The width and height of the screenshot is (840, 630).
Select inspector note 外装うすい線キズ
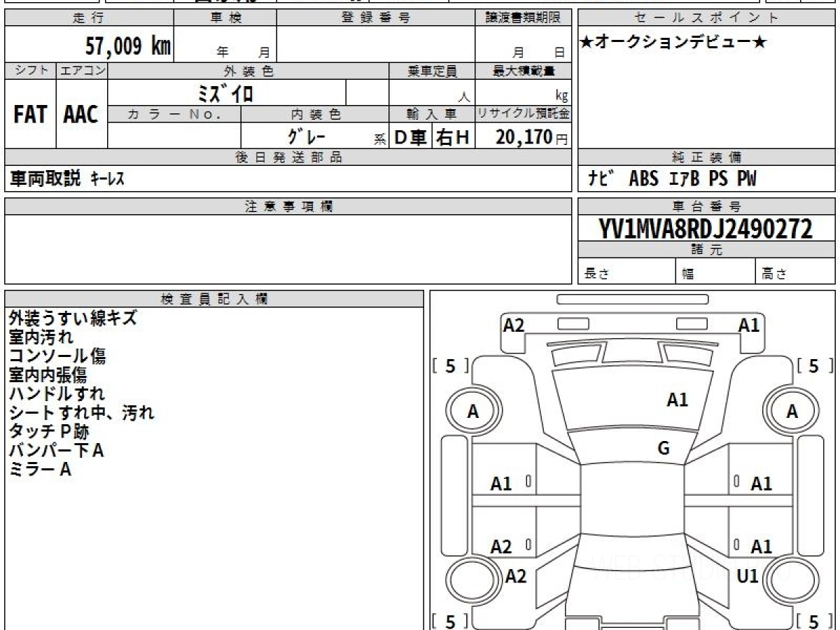(73, 318)
